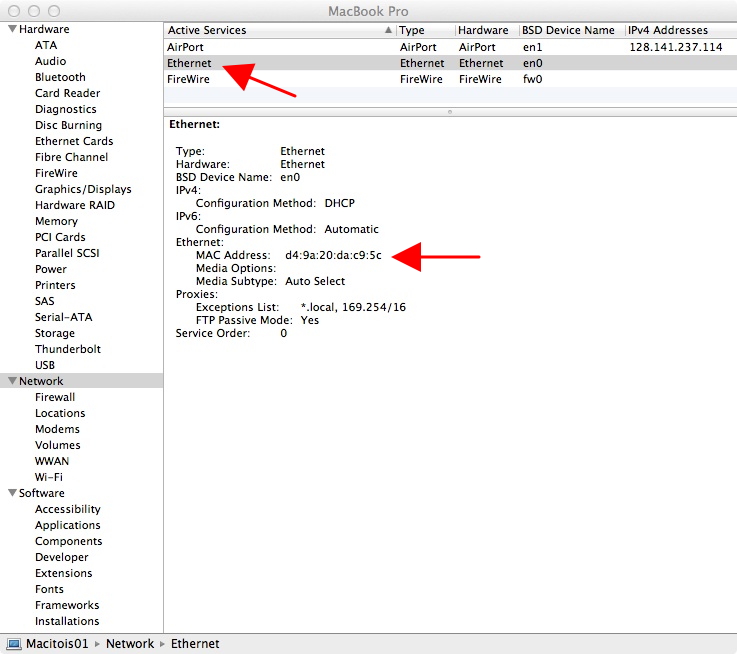Image resolution: width=737 pixels, height=654 pixels.
Task: Select Audio in the sidebar
Action: [50, 61]
